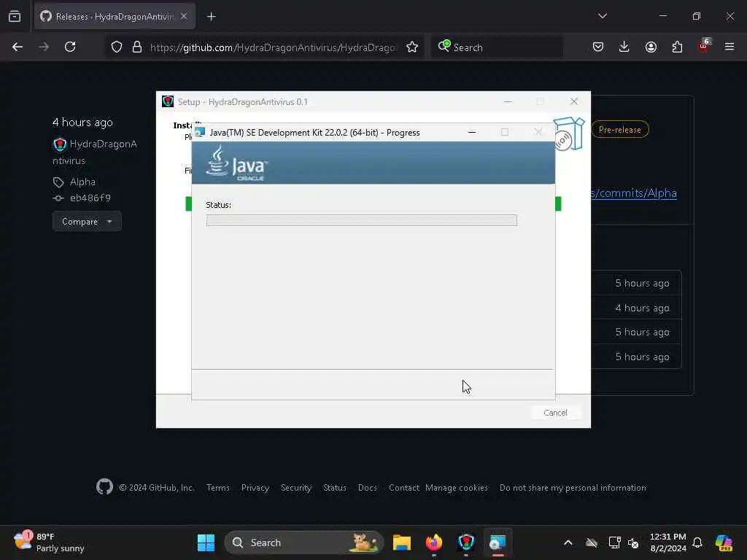Open the Terms footer link
The height and width of the screenshot is (560, 747).
(218, 488)
